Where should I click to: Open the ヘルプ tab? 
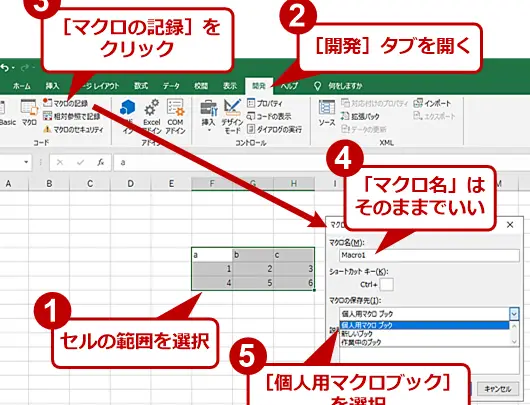tap(289, 86)
